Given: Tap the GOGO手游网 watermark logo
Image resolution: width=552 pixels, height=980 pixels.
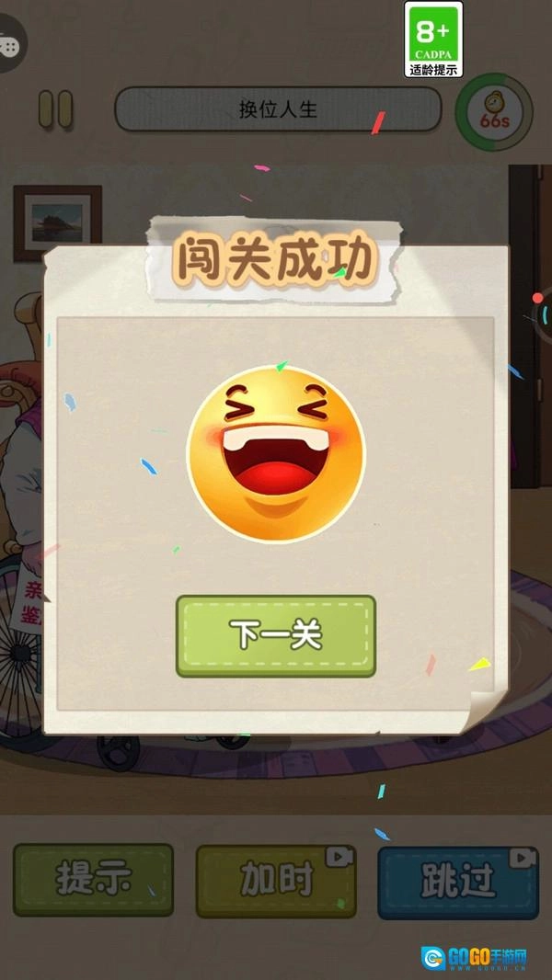Looking at the screenshot, I should [x=475, y=957].
